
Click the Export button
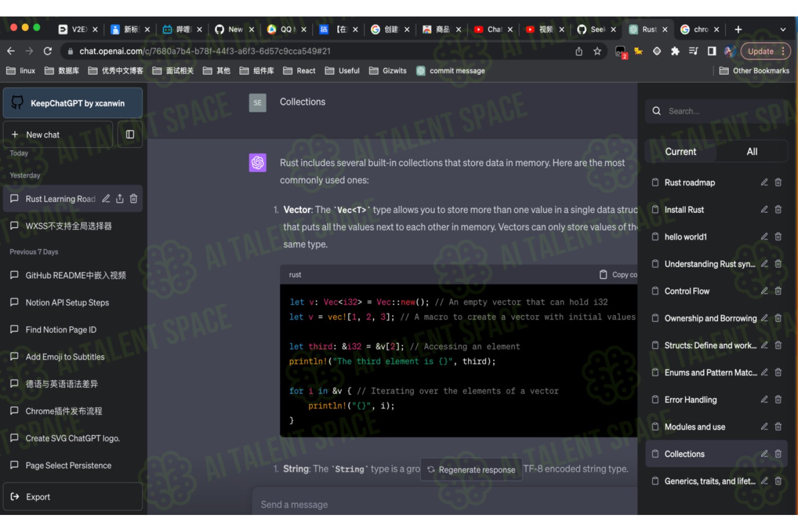coord(73,497)
